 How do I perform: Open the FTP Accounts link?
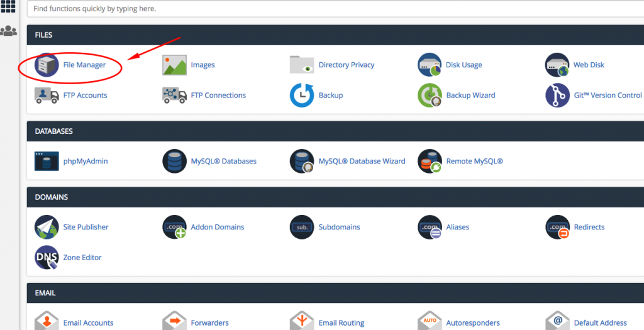85,95
